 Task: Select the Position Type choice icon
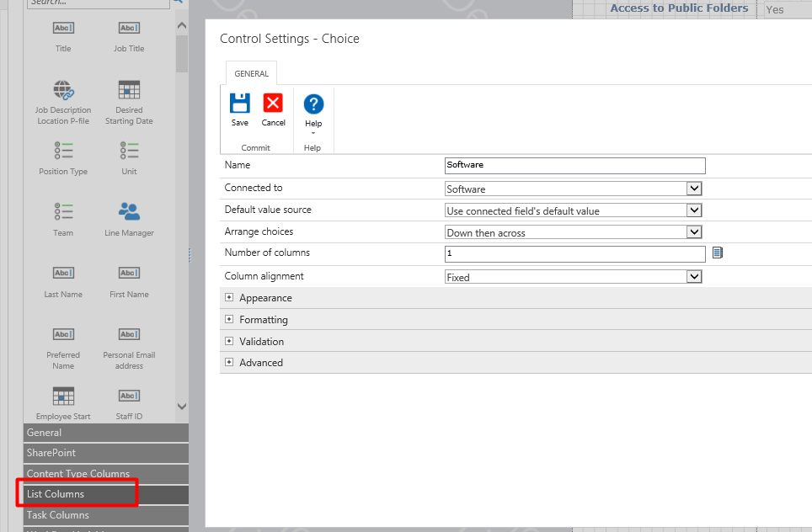pos(63,151)
